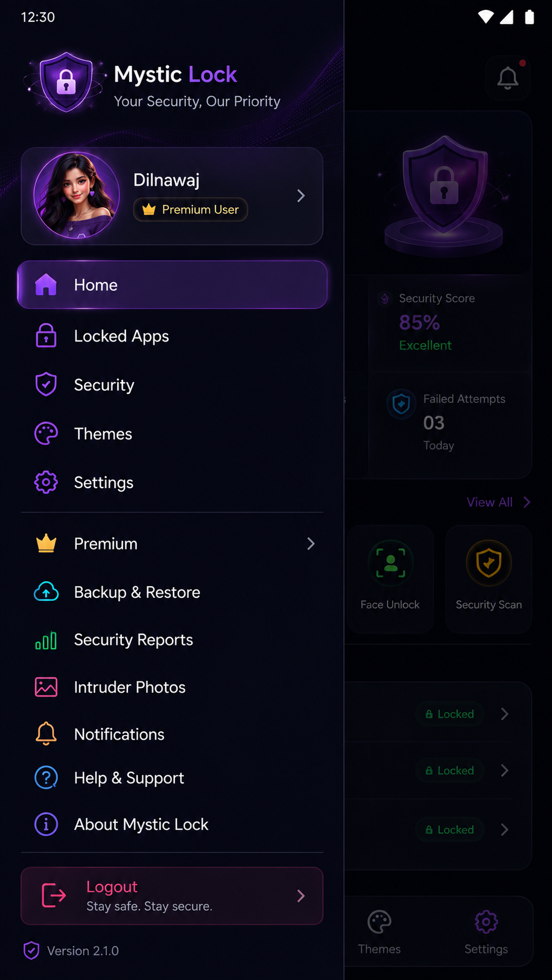Open the second Locked row chevron
552x980 pixels.
[x=504, y=770]
